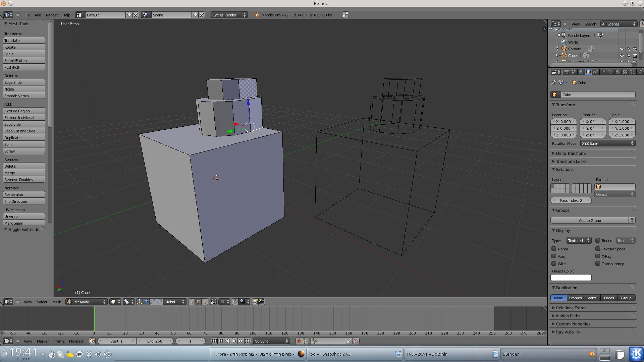644x362 pixels.
Task: Open the Material sphere properties tab
Action: 618,72
